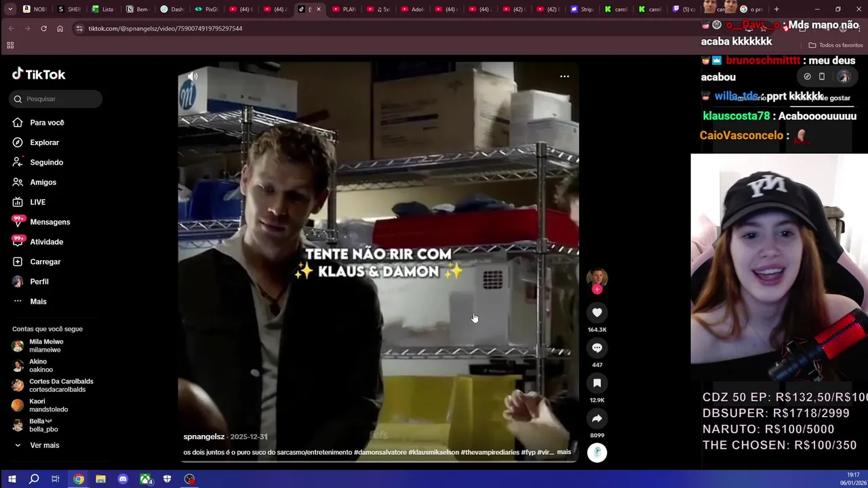This screenshot has width=868, height=488.
Task: Open comments via the speech bubble icon
Action: tap(597, 348)
